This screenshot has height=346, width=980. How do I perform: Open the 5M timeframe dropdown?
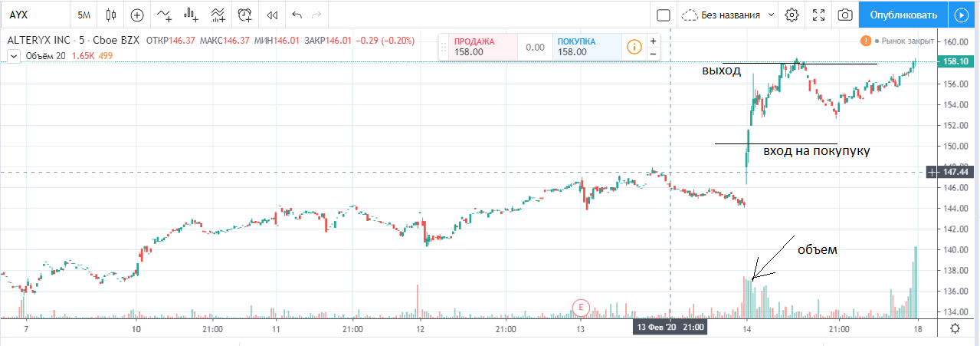click(82, 15)
